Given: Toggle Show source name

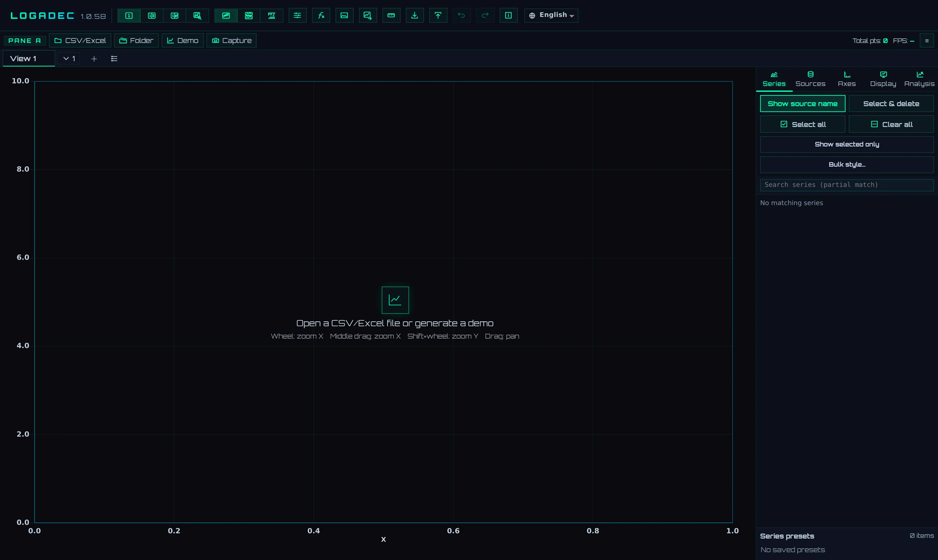Looking at the screenshot, I should (x=803, y=104).
